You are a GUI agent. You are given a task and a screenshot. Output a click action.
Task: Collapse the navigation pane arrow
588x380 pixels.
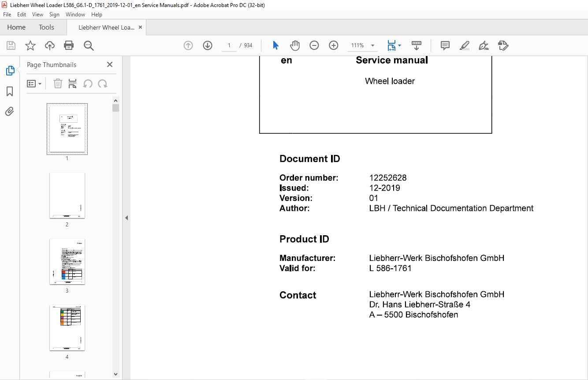(127, 218)
